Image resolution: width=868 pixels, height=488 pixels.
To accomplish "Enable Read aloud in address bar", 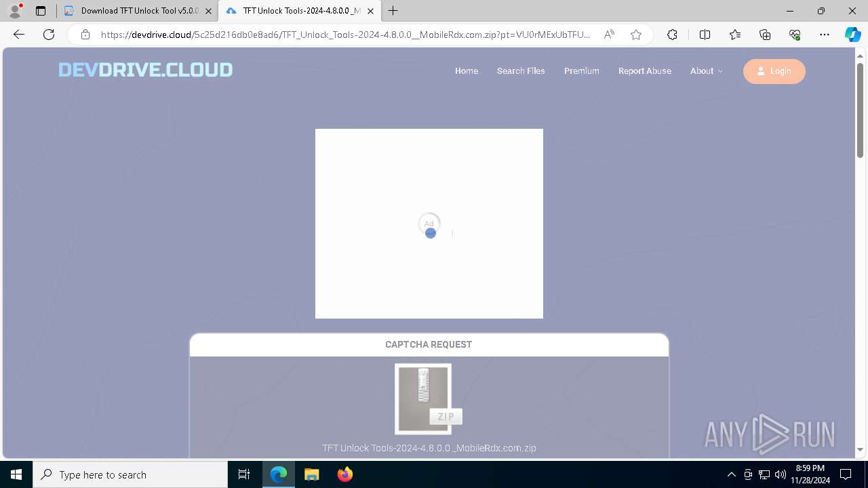I will click(609, 35).
